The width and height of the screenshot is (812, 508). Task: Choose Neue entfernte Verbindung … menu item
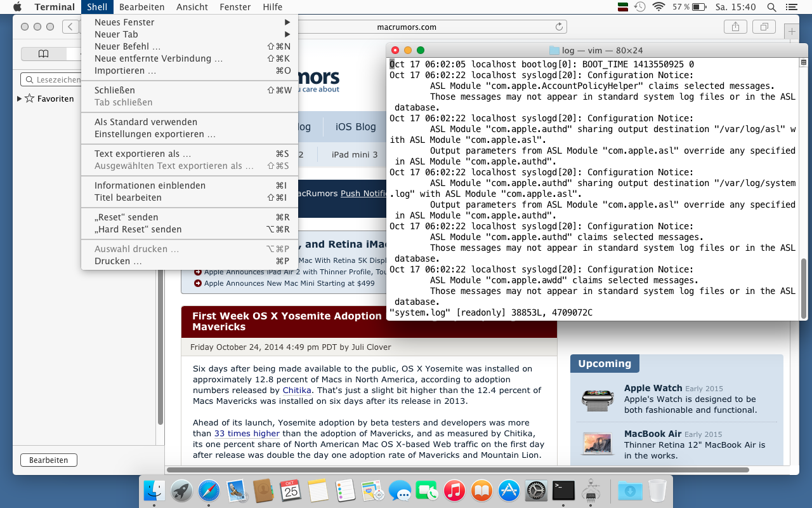(190, 58)
